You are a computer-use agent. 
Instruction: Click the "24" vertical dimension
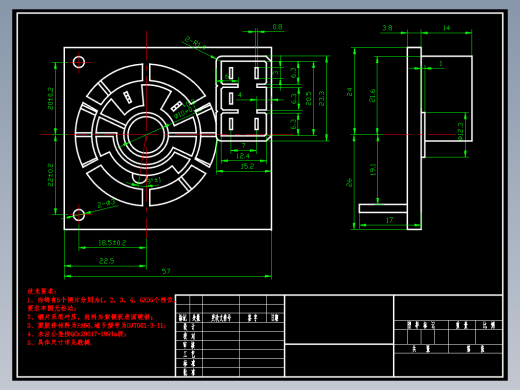tap(349, 92)
